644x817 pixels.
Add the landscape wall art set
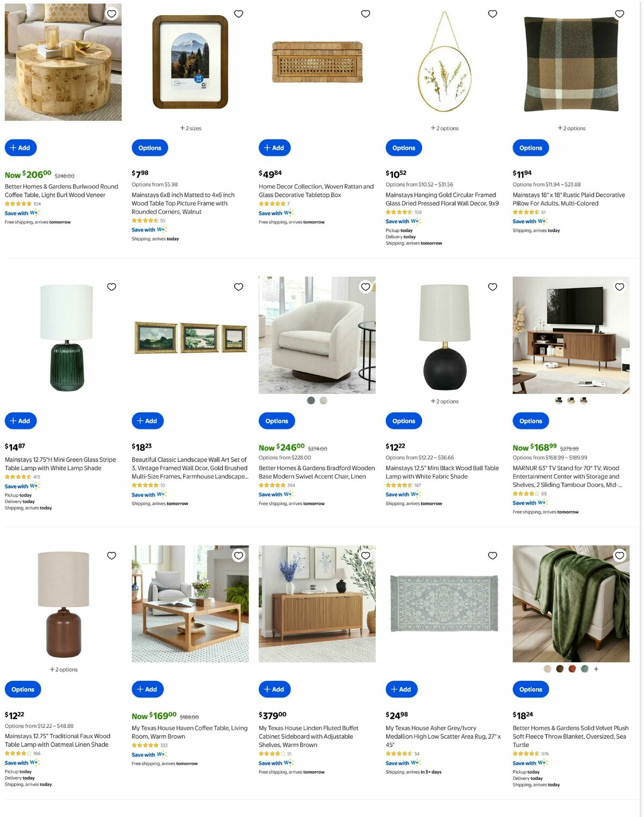[148, 421]
